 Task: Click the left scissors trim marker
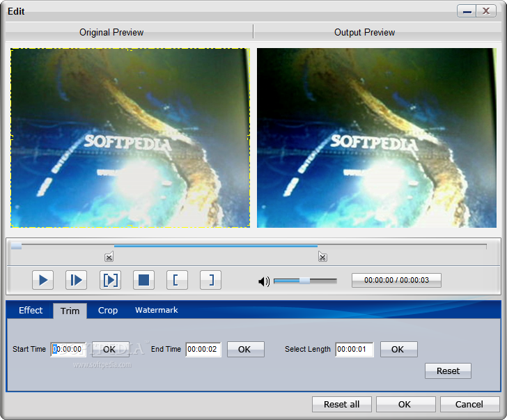click(x=109, y=257)
